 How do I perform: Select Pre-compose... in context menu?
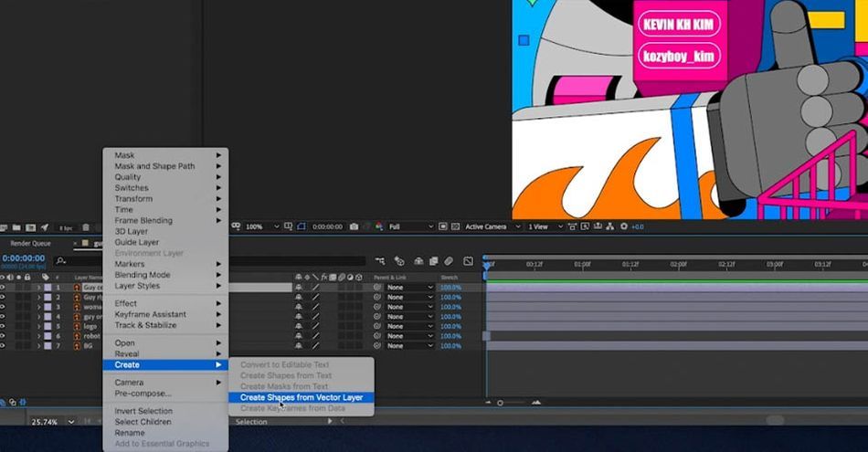[x=165, y=394]
